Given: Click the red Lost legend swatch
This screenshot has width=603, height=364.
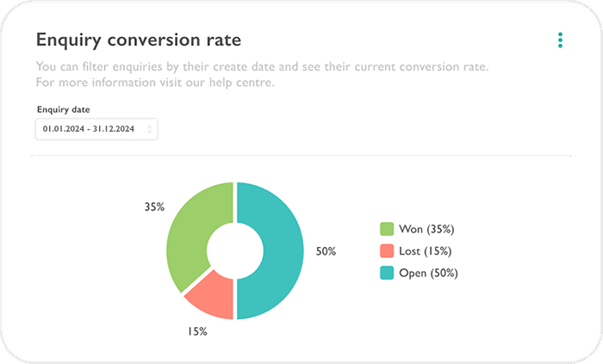Looking at the screenshot, I should [387, 251].
